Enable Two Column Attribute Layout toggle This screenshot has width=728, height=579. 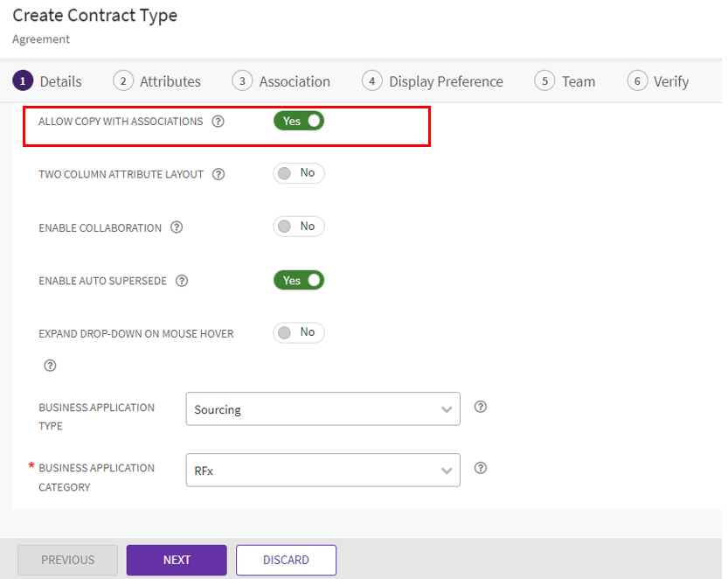point(299,173)
